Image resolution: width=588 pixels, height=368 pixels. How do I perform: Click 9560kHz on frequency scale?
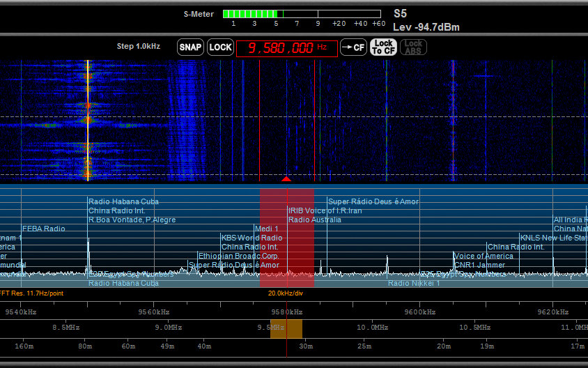click(154, 312)
